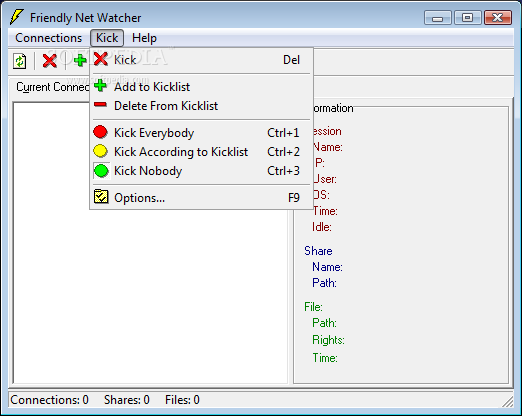This screenshot has width=522, height=416.
Task: Open the Help menu
Action: [144, 38]
